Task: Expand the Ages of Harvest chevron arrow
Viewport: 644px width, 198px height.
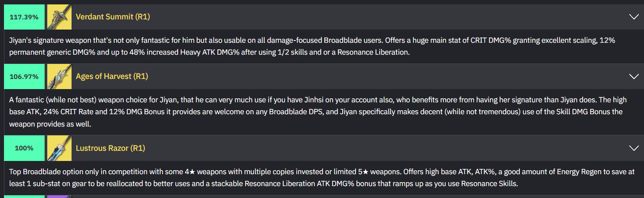Action: pos(634,76)
